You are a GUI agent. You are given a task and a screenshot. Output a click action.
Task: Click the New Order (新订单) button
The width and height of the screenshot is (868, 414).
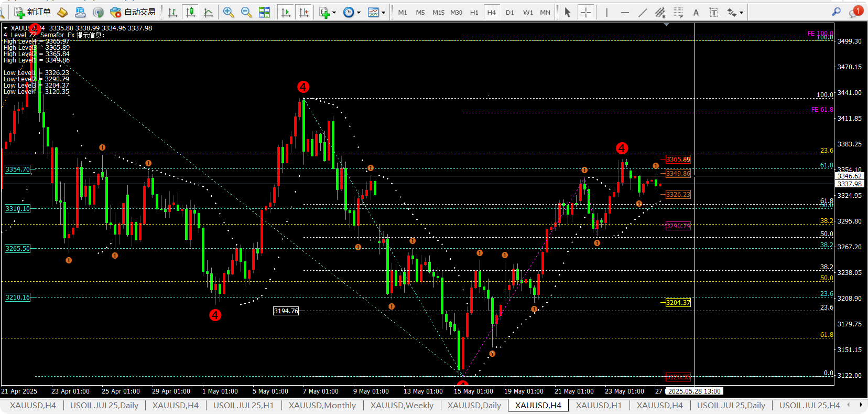[32, 12]
